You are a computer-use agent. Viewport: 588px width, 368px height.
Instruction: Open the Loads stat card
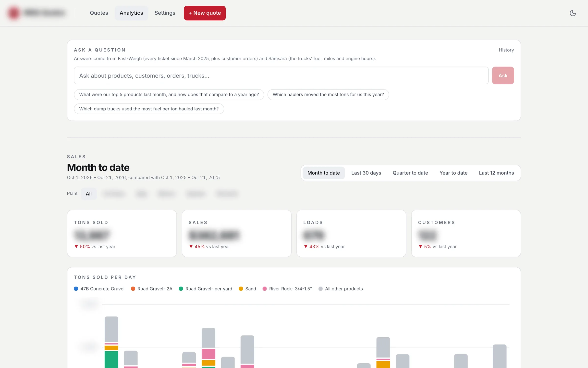pyautogui.click(x=351, y=234)
